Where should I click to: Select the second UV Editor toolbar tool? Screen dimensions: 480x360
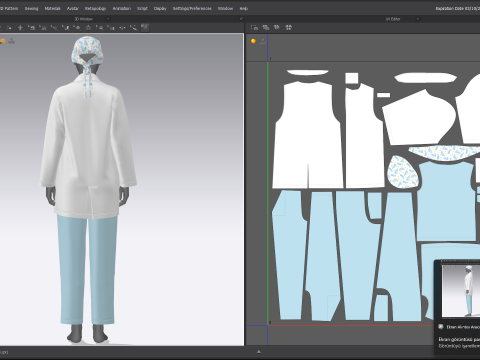266,27
